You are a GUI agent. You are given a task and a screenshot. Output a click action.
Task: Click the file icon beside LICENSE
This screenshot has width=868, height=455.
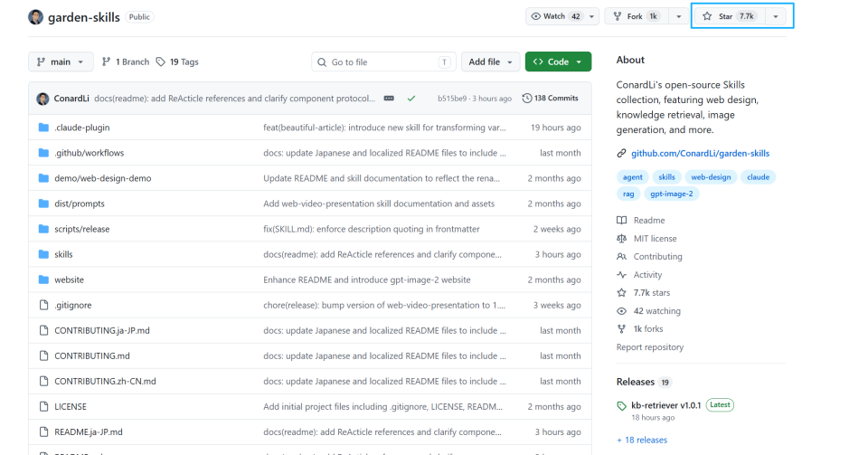pyautogui.click(x=43, y=407)
